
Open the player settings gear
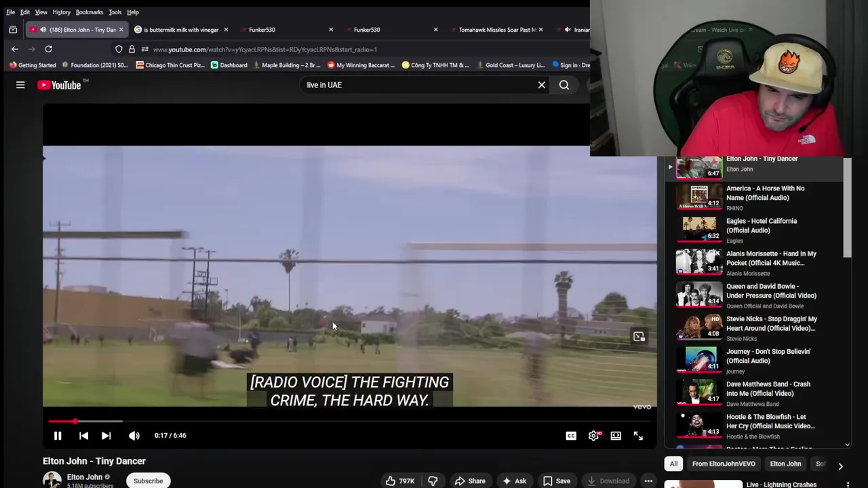pyautogui.click(x=594, y=436)
